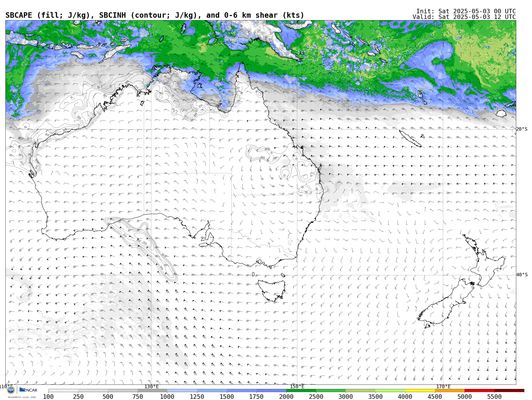Viewport: 532px width, 400px height.
Task: Click the colorbar tick label 3000
Action: (x=346, y=397)
